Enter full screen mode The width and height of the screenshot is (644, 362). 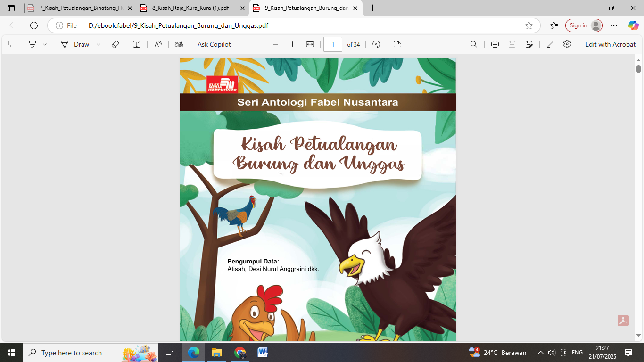(550, 44)
